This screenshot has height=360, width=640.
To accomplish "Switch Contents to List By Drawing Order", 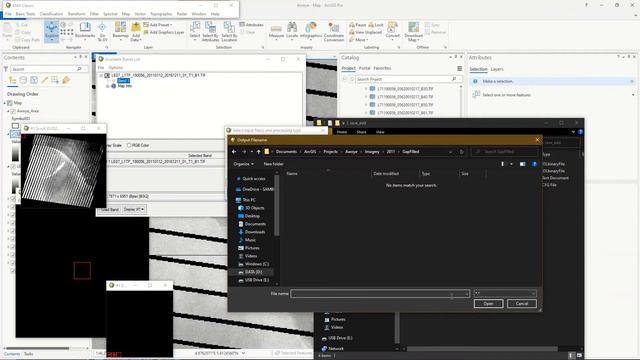I will (x=13, y=80).
